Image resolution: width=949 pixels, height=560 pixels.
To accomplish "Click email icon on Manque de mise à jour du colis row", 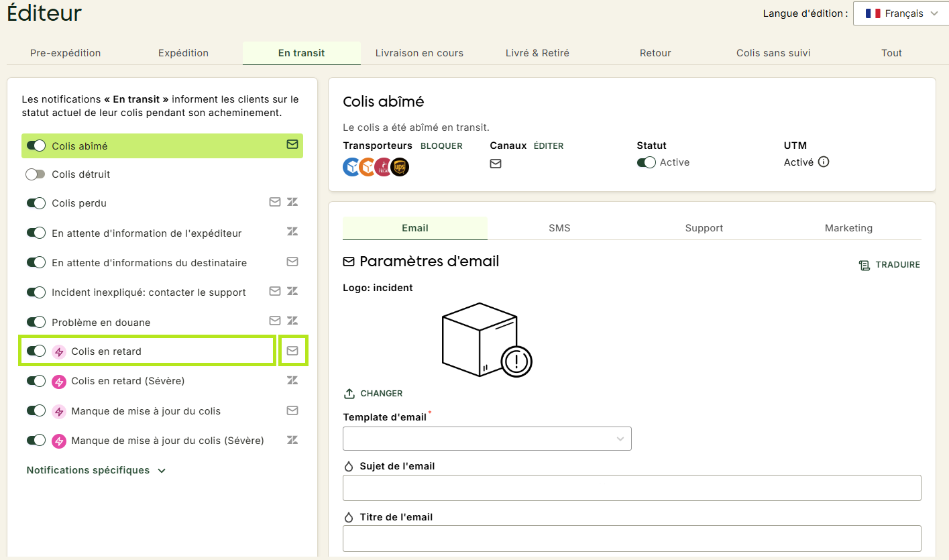I will point(292,410).
